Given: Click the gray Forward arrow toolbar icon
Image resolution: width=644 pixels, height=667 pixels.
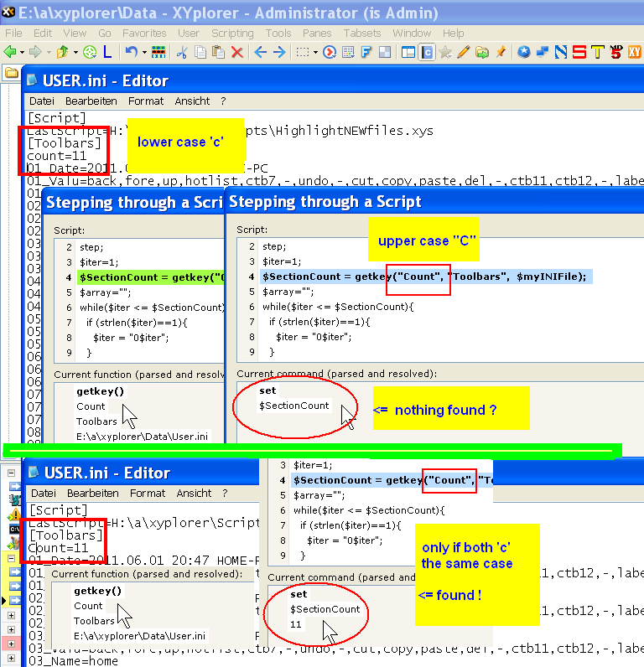Looking at the screenshot, I should coord(35,52).
